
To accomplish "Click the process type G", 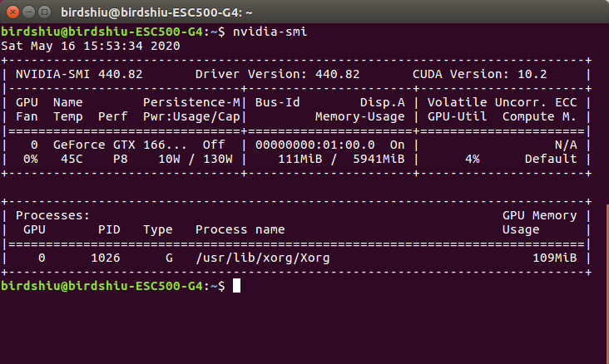I will tap(169, 258).
